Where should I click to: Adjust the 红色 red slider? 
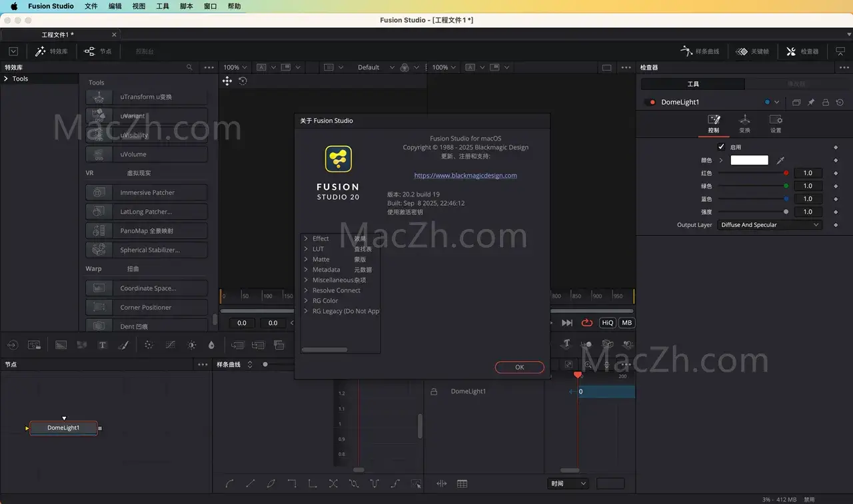(753, 173)
